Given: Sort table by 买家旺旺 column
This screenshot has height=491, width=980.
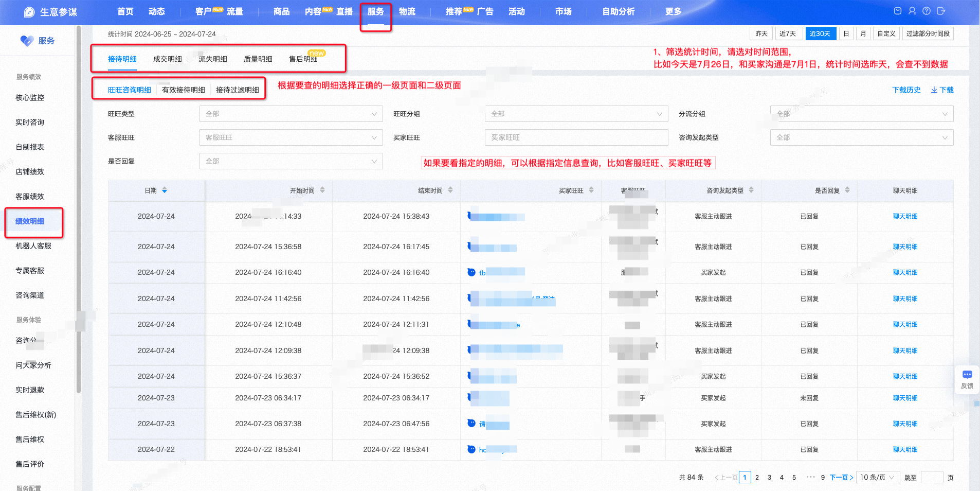Looking at the screenshot, I should [x=591, y=190].
